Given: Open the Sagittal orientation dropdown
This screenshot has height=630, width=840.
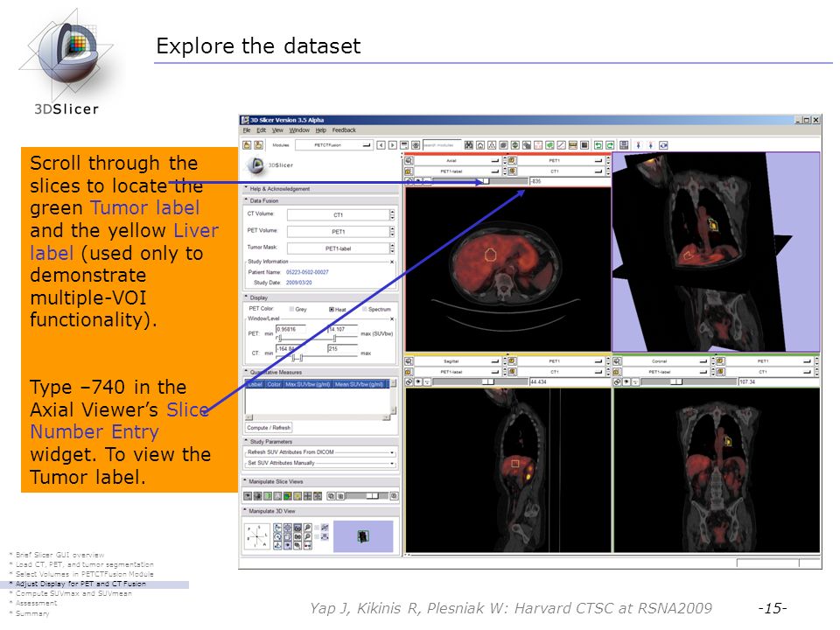Looking at the screenshot, I should [457, 361].
